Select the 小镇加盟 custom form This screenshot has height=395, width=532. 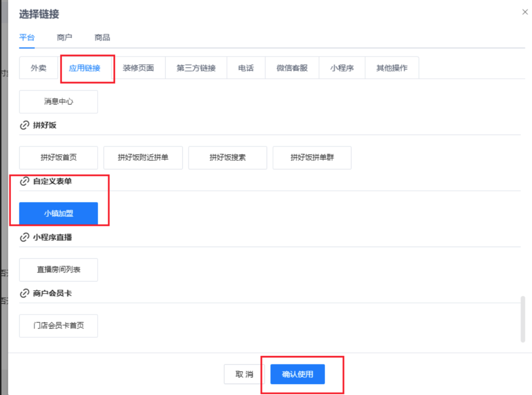58,214
